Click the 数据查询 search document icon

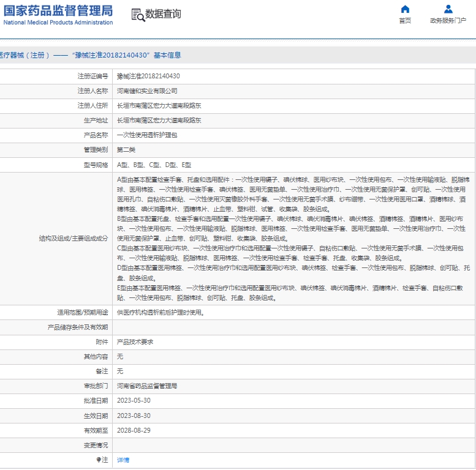tap(138, 15)
